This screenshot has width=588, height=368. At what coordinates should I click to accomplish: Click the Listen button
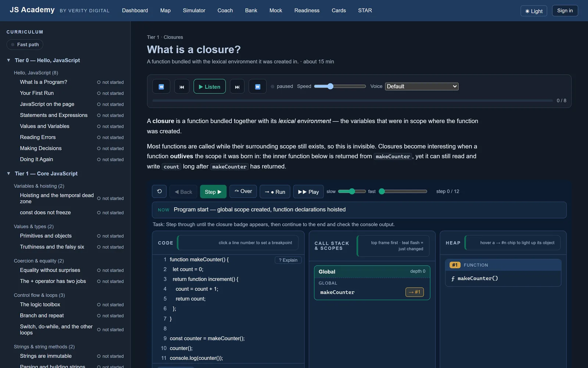(x=209, y=86)
